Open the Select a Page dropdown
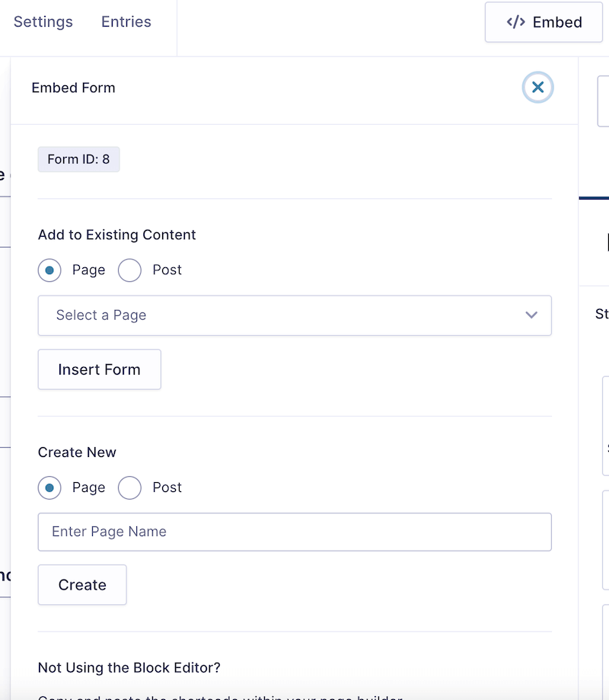The height and width of the screenshot is (700, 609). tap(295, 315)
